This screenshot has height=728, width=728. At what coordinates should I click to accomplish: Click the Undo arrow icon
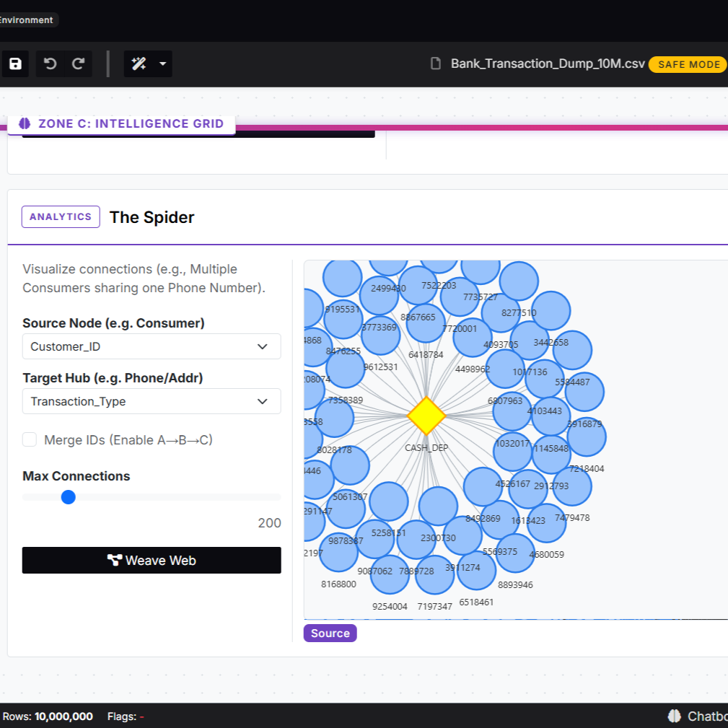(50, 63)
